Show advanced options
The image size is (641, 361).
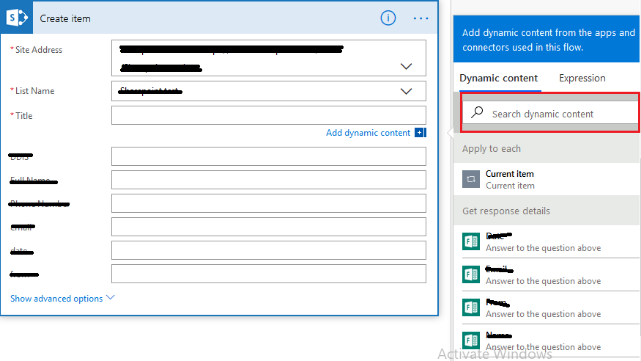tap(62, 298)
